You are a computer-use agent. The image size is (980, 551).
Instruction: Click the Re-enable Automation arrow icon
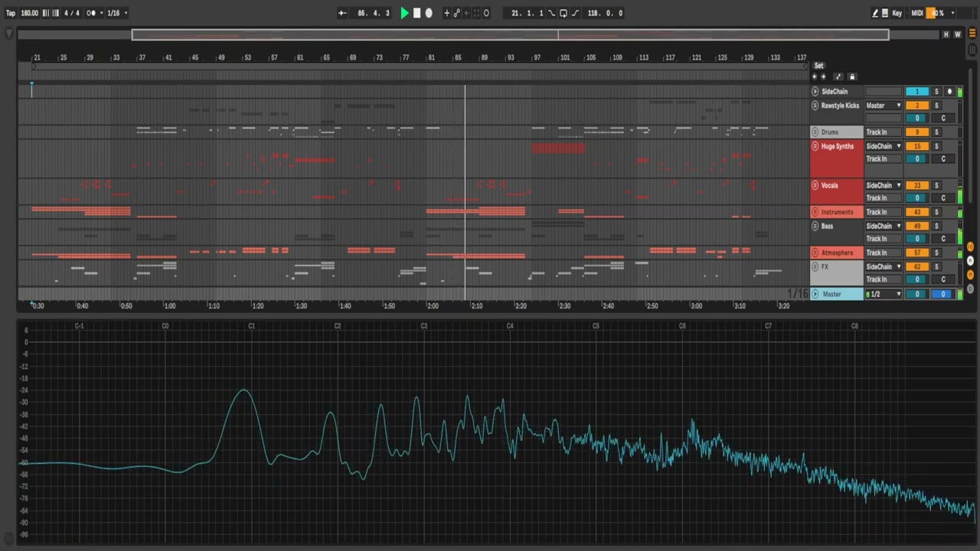[x=467, y=13]
